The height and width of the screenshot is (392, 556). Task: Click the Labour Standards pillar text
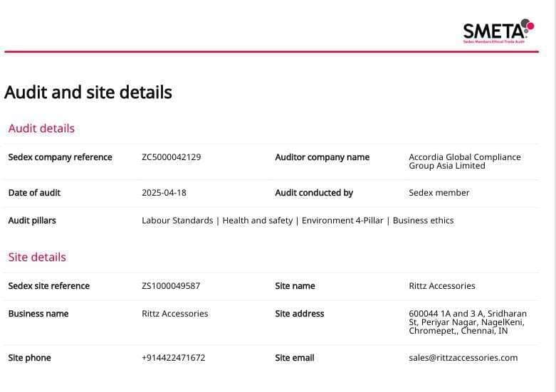coord(177,221)
